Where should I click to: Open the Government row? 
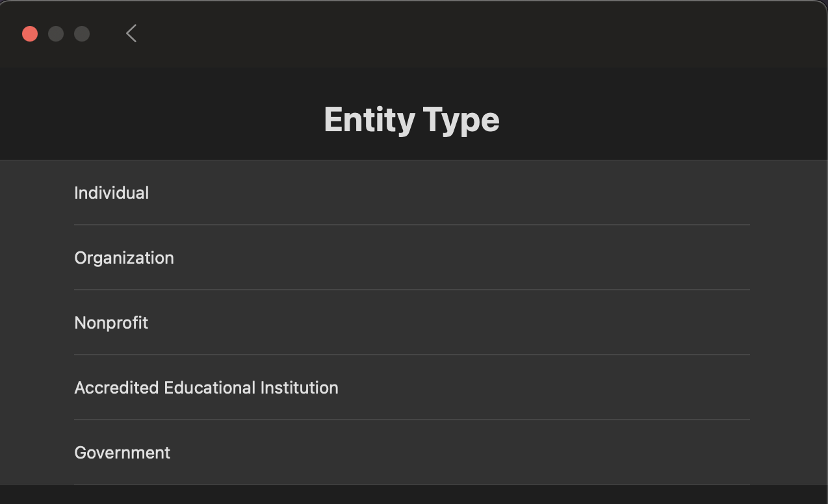click(411, 453)
